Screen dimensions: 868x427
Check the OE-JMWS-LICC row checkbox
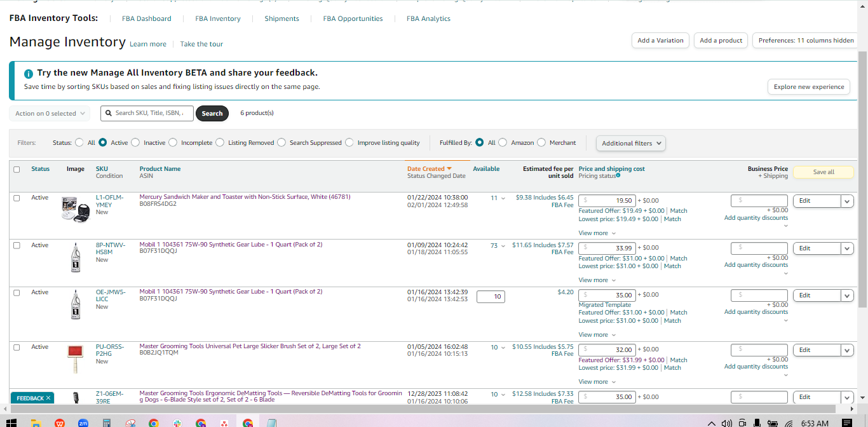coord(17,292)
